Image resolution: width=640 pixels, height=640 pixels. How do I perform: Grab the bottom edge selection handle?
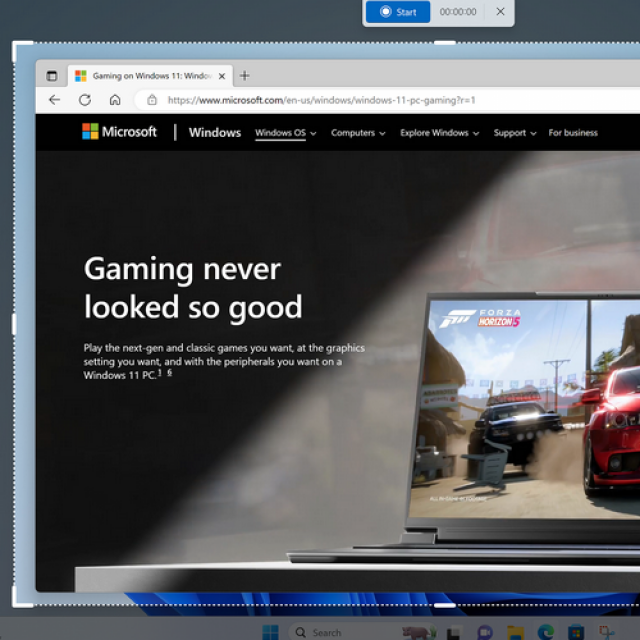click(x=444, y=605)
